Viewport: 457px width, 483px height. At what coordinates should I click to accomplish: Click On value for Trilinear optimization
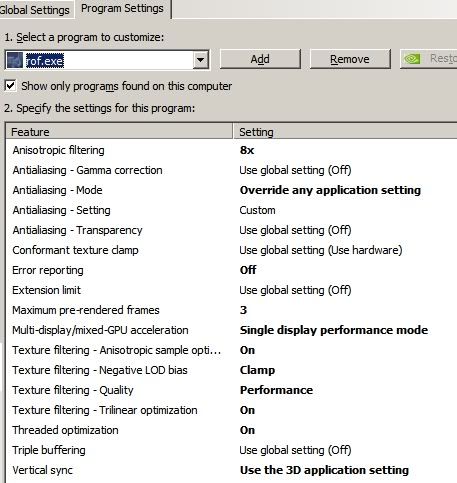[x=247, y=410]
